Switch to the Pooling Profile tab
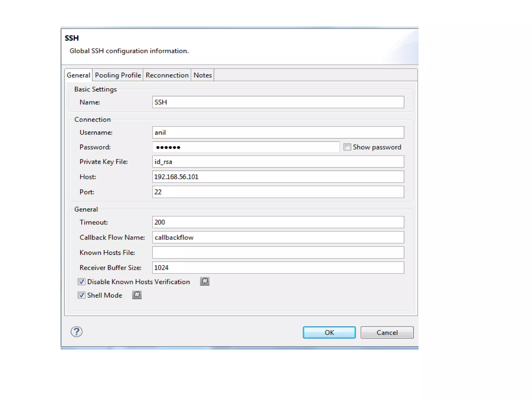The width and height of the screenshot is (532, 399). pos(118,75)
